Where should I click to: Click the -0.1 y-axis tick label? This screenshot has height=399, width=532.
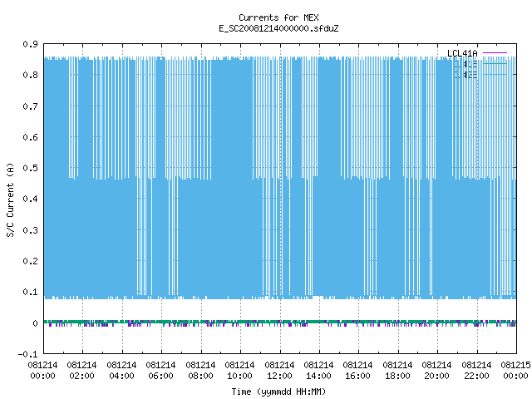click(27, 354)
